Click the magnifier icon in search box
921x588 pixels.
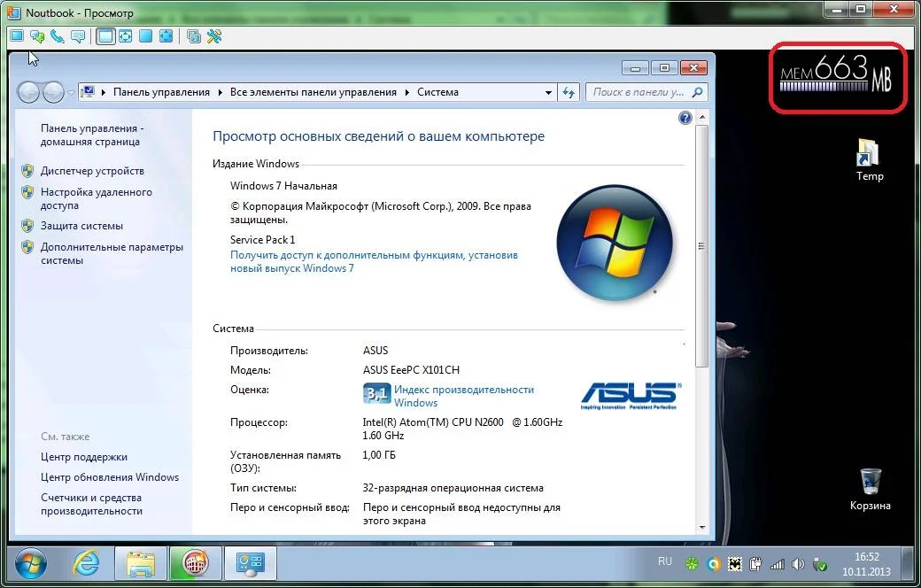(x=697, y=92)
